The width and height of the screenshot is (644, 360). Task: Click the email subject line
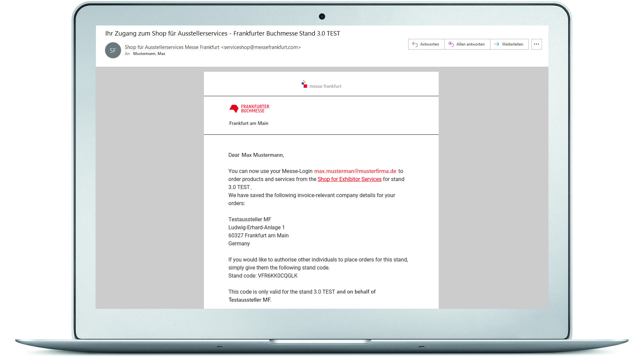click(x=223, y=34)
